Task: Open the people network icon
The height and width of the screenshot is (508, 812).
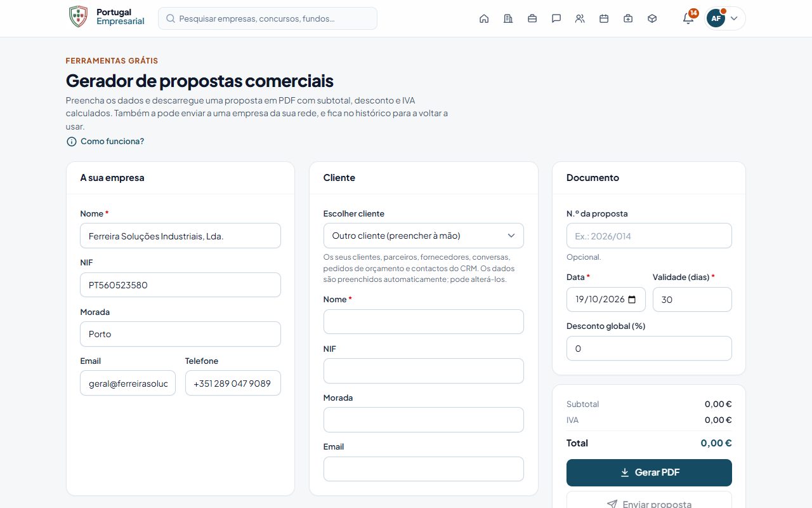Action: (x=580, y=18)
